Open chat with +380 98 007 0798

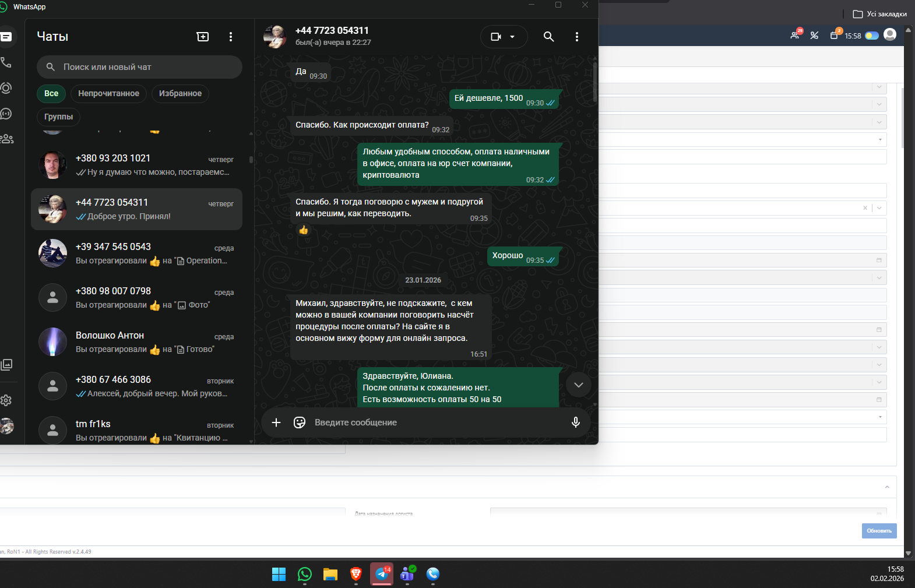(136, 298)
